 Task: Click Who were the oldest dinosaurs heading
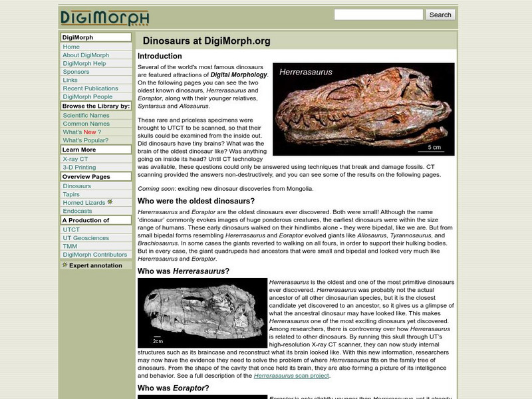[196, 201]
